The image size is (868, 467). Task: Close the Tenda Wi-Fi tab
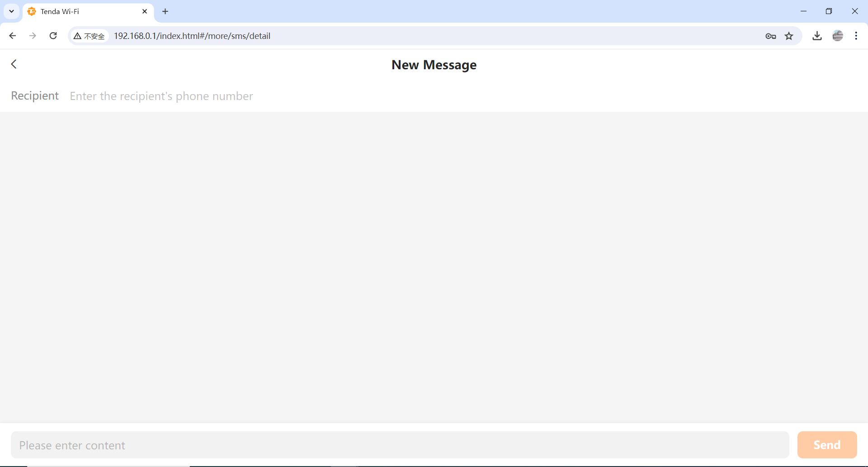click(145, 12)
